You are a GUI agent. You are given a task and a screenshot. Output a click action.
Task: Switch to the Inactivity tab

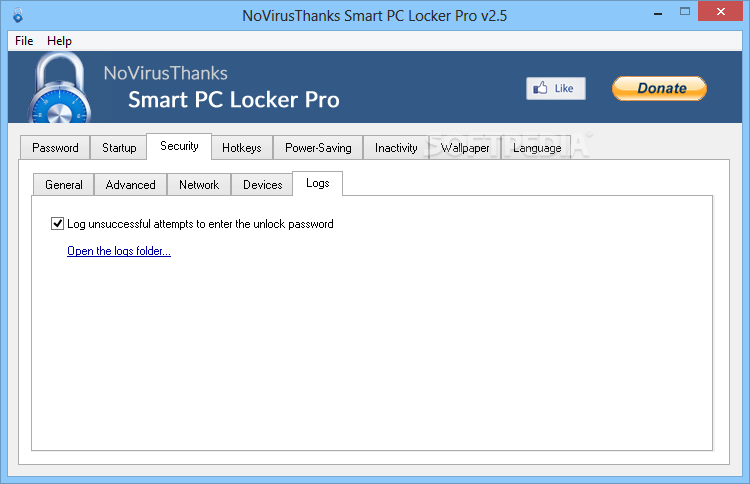(x=396, y=148)
